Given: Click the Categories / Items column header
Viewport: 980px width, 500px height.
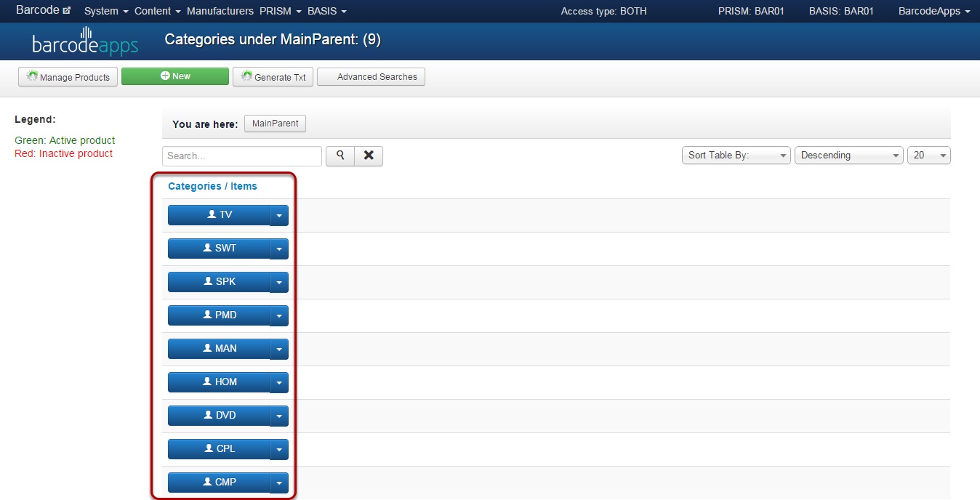Looking at the screenshot, I should tap(212, 186).
